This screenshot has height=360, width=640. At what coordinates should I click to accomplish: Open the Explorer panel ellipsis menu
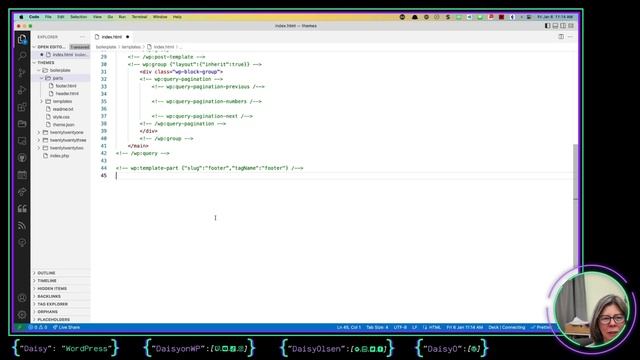point(82,37)
